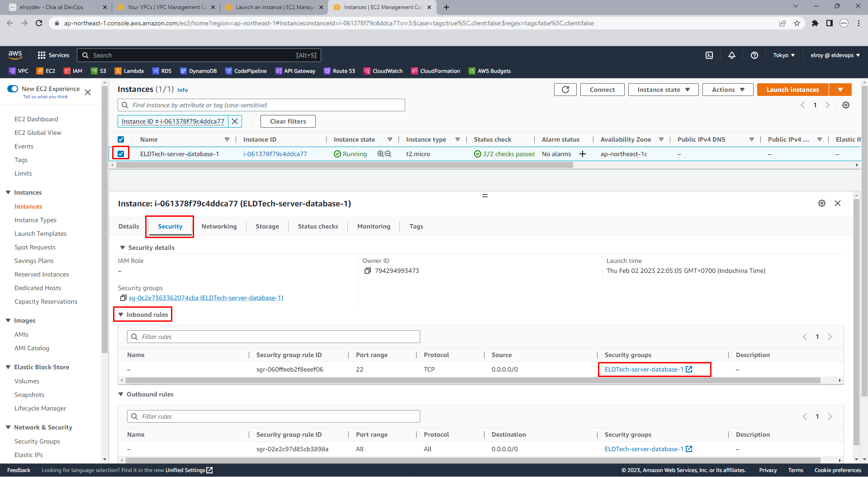This screenshot has height=477, width=868.
Task: Switch to the Security tab
Action: [x=170, y=226]
